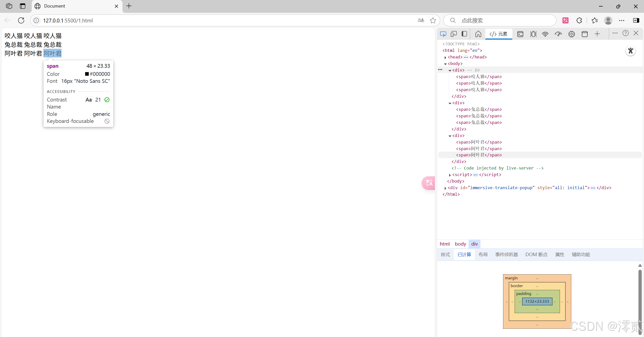
Task: Open the DevTools Console panel icon
Action: point(520,34)
